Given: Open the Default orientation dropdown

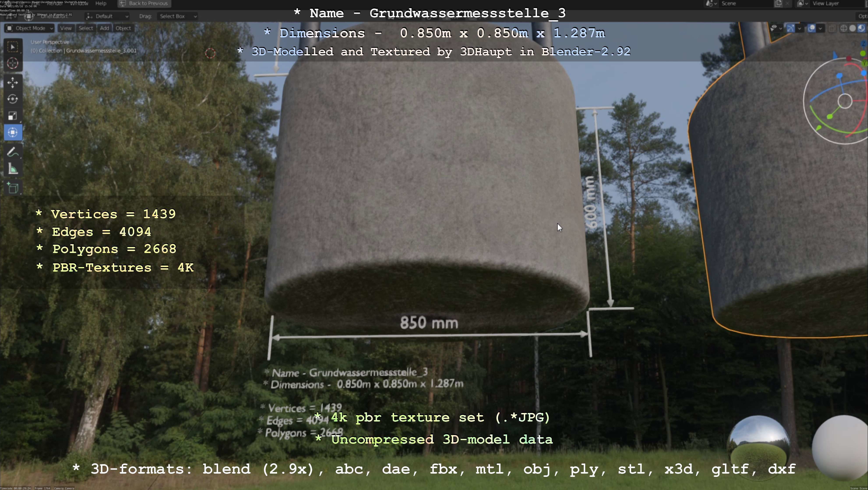Looking at the screenshot, I should pos(107,16).
